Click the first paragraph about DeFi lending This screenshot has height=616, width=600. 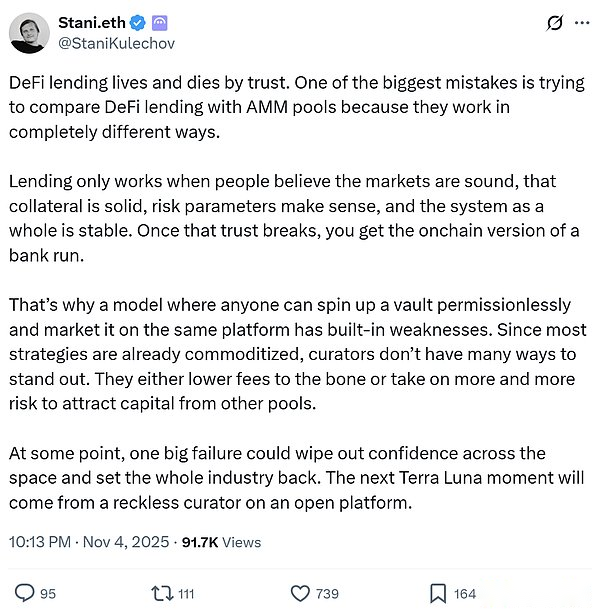[290, 108]
